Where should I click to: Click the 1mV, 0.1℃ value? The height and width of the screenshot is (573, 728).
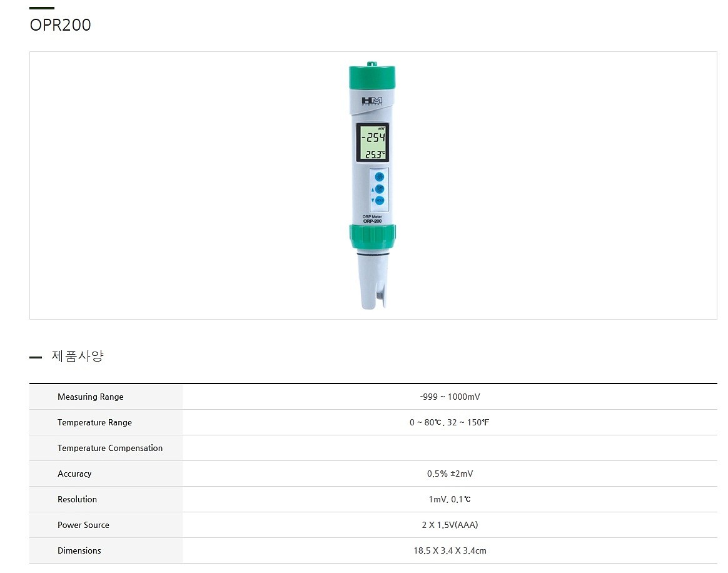point(450,499)
